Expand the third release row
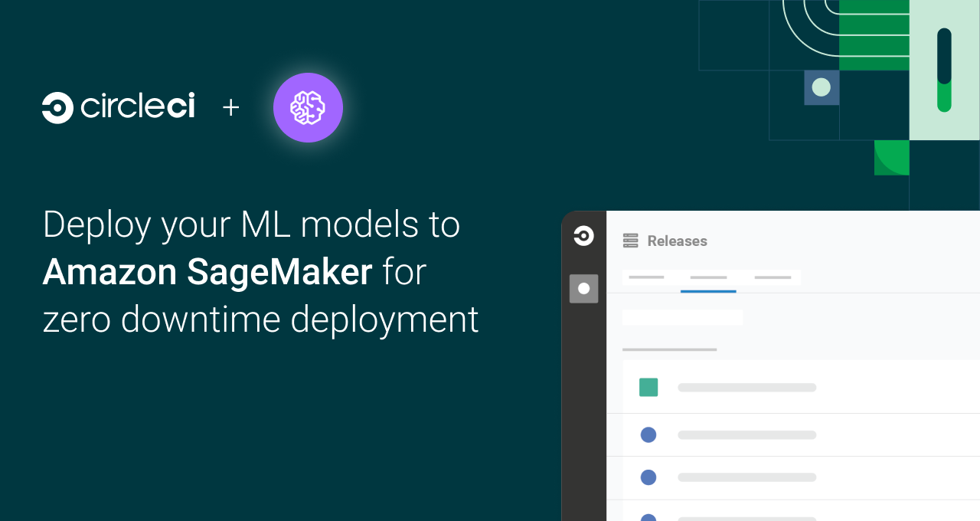The height and width of the screenshot is (521, 980). click(x=746, y=477)
